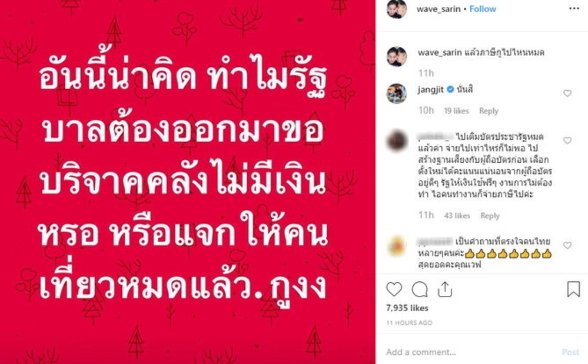Click wave_sarin header profile picture

[397, 9]
